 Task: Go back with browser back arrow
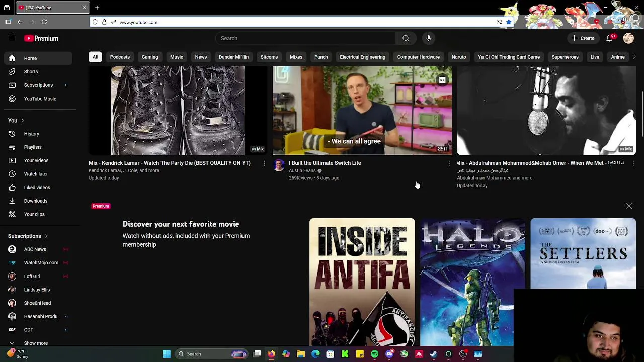[x=20, y=22]
